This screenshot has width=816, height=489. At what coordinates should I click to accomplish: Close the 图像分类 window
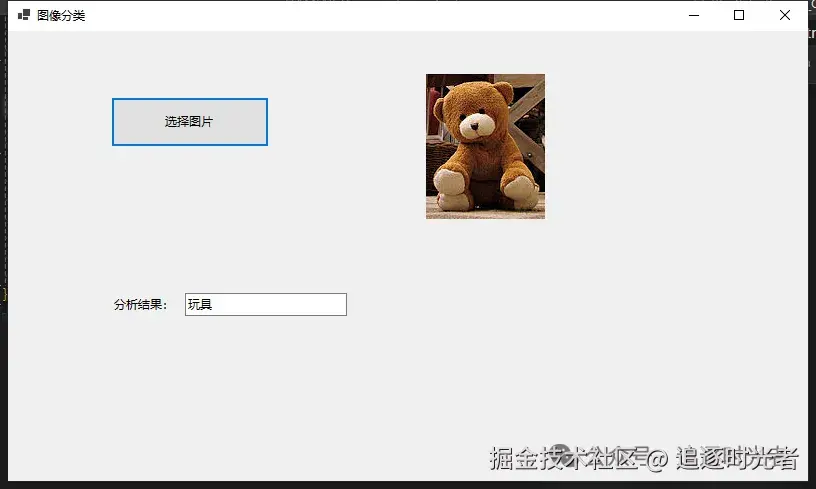point(785,15)
